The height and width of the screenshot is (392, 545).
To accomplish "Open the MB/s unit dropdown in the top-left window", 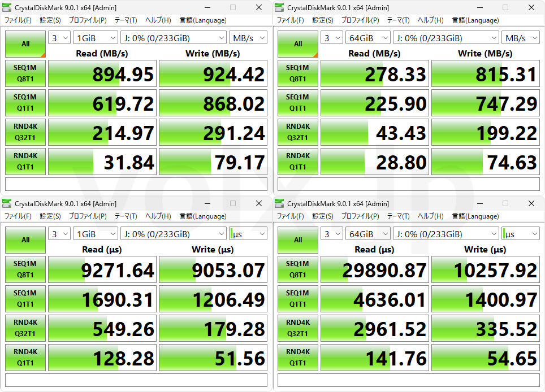I will coord(248,38).
